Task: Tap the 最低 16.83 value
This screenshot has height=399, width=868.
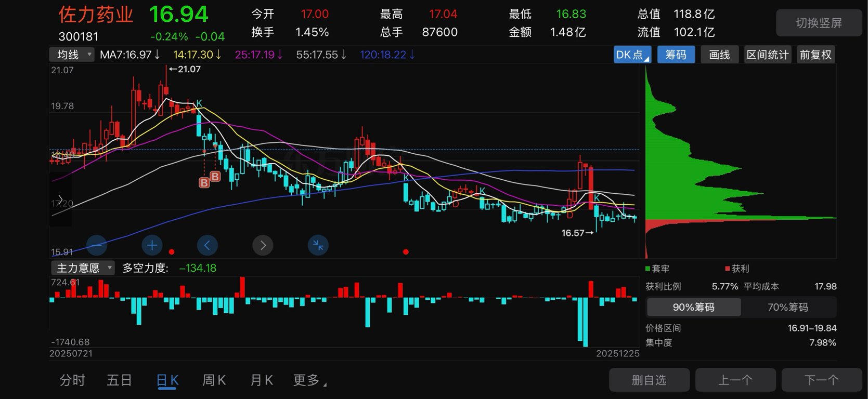Action: [571, 14]
